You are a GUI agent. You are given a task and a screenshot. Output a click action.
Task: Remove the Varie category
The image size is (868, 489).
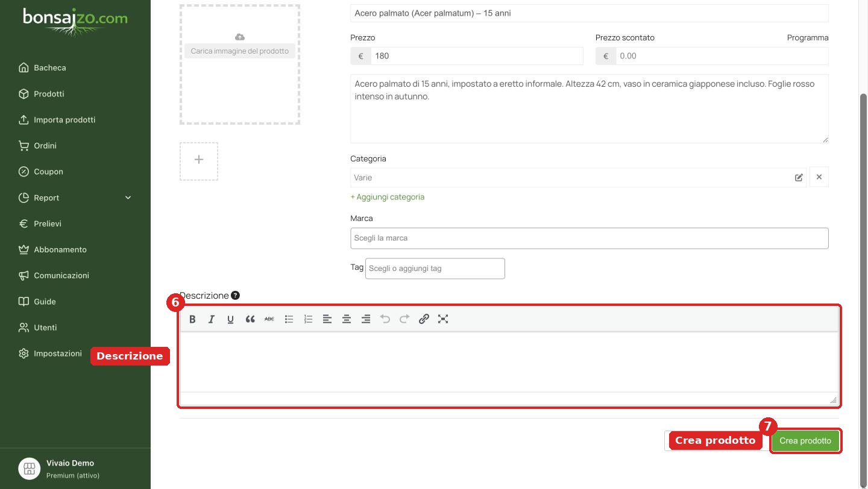[819, 177]
